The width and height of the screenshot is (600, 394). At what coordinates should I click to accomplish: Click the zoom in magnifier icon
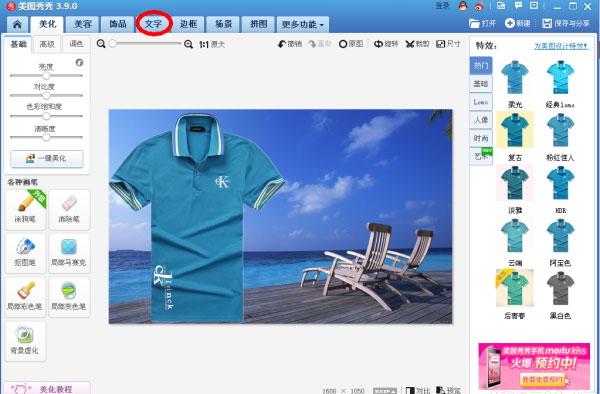pyautogui.click(x=188, y=44)
